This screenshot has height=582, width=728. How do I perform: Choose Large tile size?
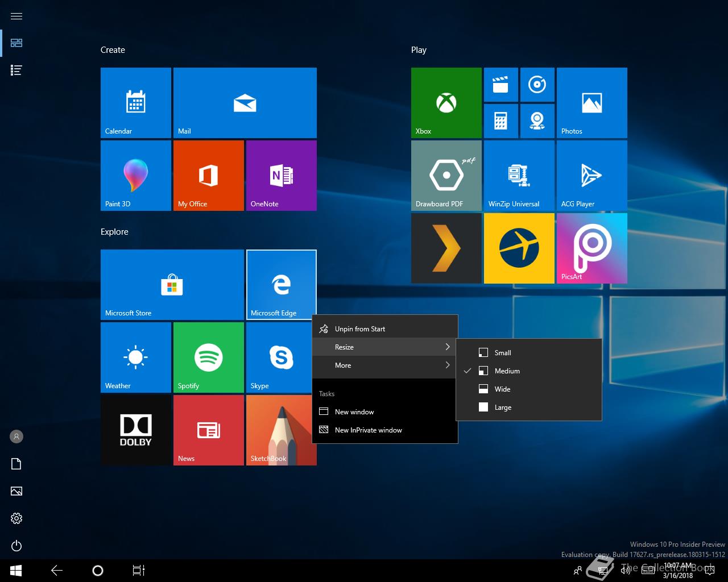point(529,408)
